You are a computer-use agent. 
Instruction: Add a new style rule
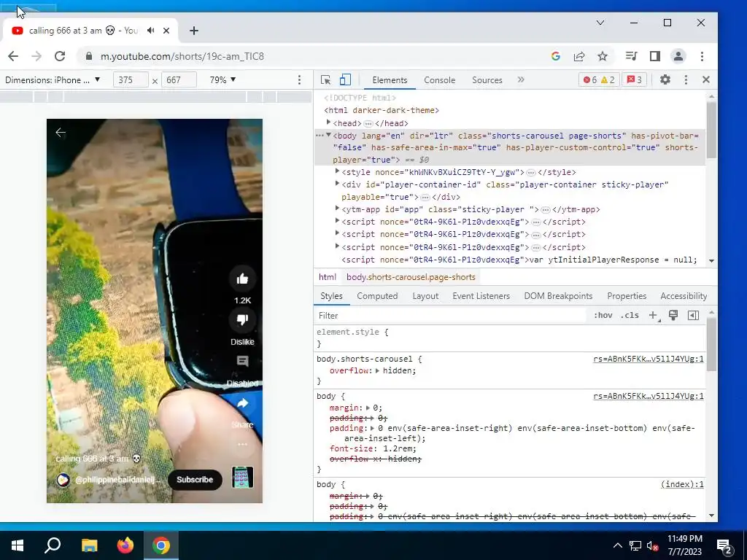click(x=654, y=315)
